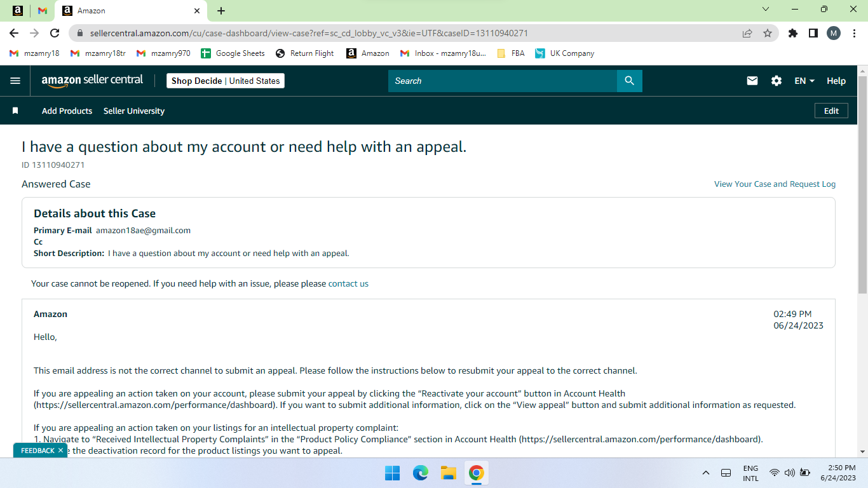Click the search magnifier button

(629, 81)
